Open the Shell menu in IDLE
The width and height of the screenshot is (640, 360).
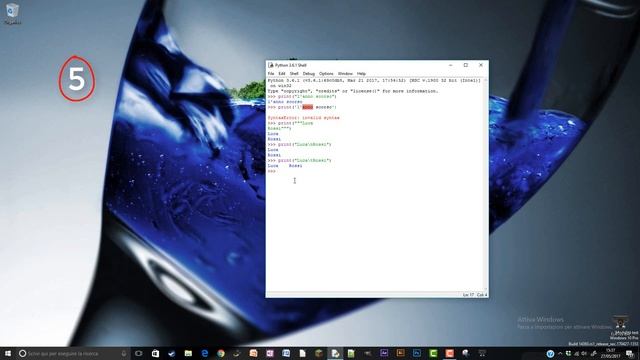coord(294,73)
